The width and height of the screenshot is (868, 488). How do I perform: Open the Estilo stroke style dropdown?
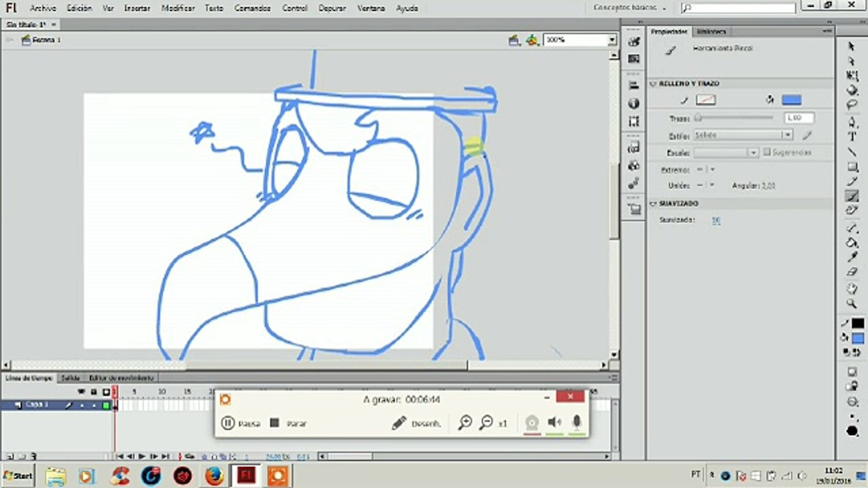787,135
